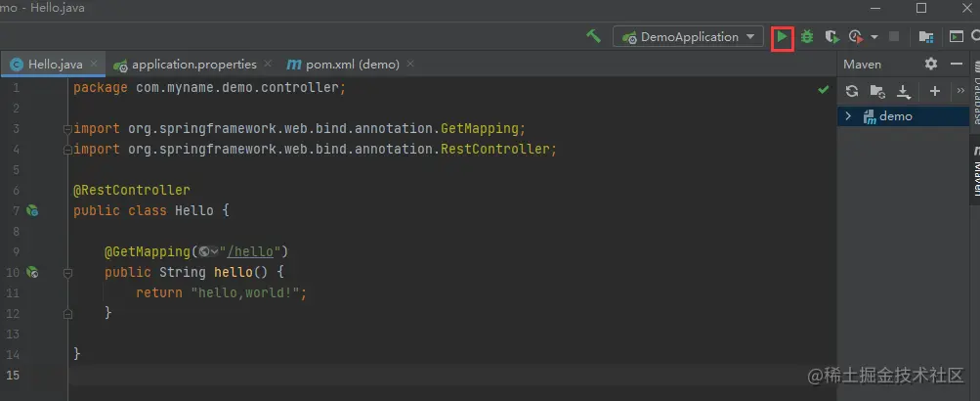Click GetMapping in the first import line
The height and width of the screenshot is (401, 980).
(480, 129)
